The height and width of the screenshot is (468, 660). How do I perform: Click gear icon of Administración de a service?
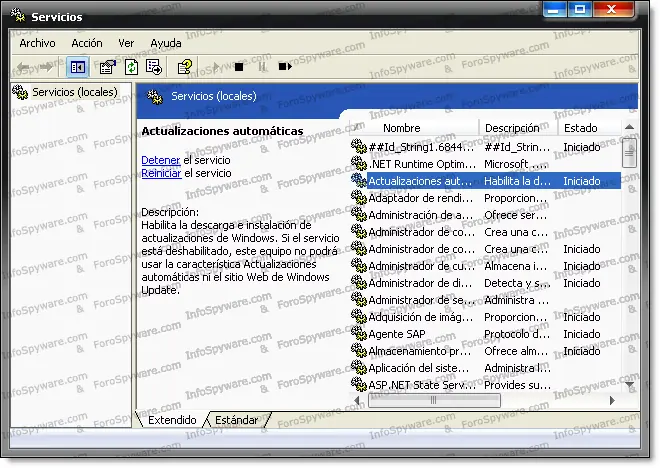(359, 214)
